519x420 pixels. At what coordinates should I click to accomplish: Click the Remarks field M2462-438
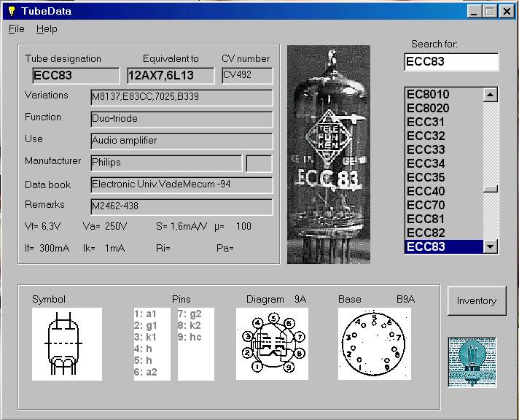182,206
